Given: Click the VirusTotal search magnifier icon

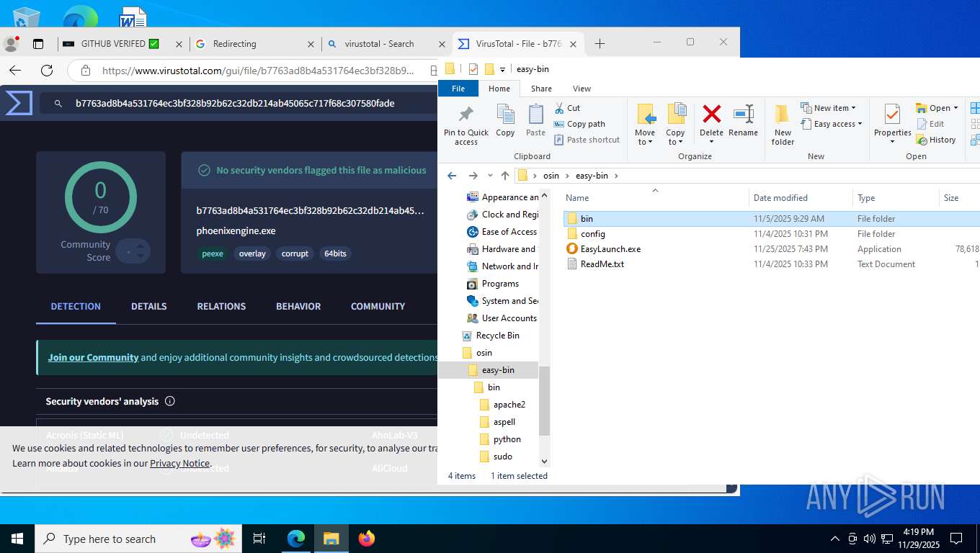Looking at the screenshot, I should click(58, 104).
